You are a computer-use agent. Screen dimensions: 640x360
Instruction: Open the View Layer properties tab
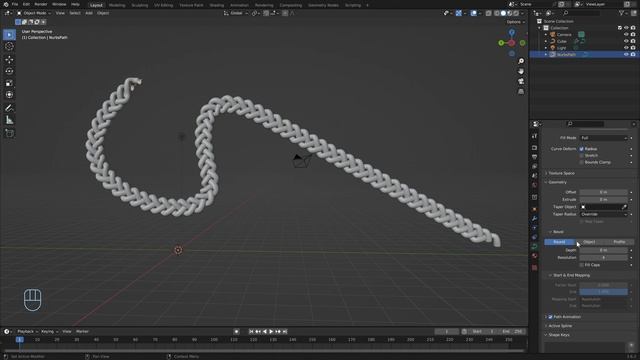[534, 167]
